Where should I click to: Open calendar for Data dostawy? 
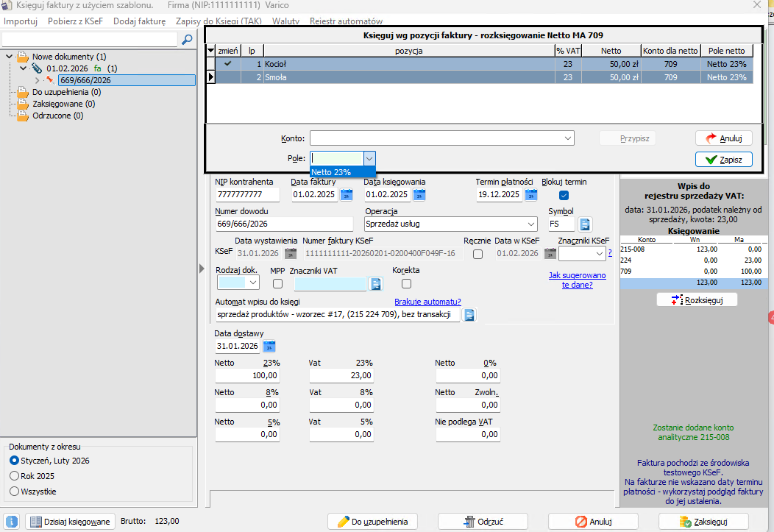coord(269,346)
